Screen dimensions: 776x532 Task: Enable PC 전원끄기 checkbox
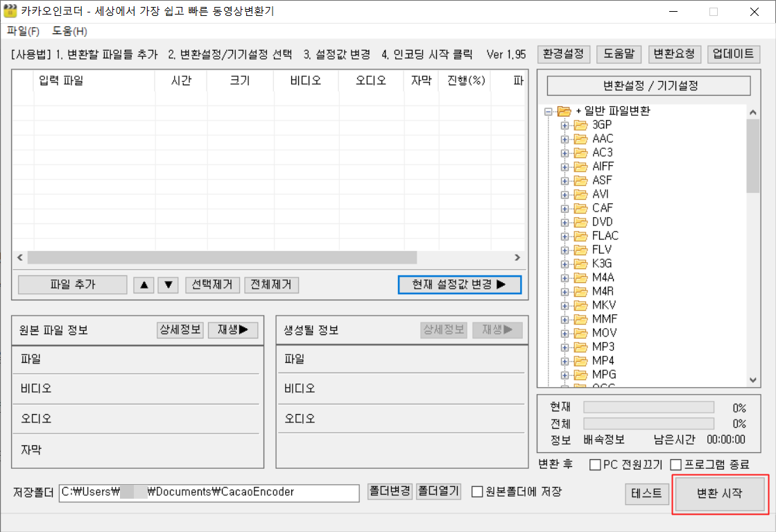coord(595,465)
